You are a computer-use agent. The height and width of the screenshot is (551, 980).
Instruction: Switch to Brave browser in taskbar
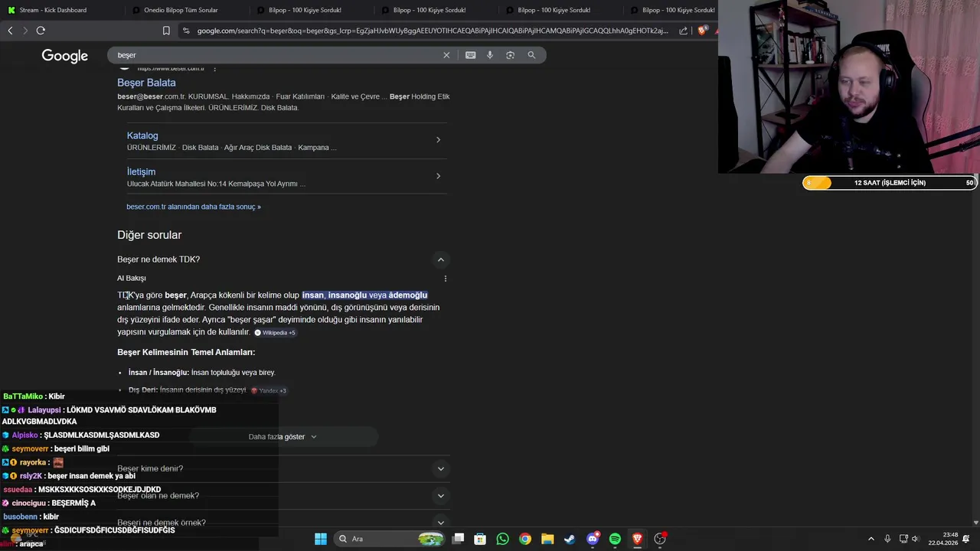(637, 539)
